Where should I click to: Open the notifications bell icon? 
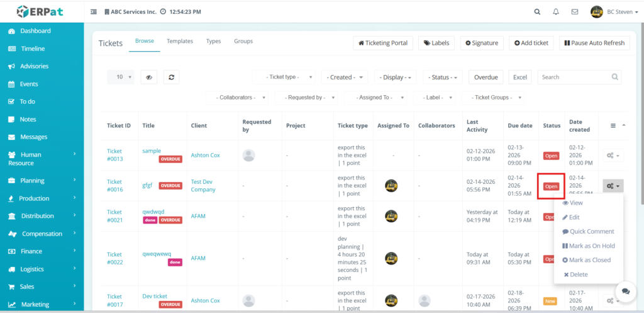click(x=556, y=11)
